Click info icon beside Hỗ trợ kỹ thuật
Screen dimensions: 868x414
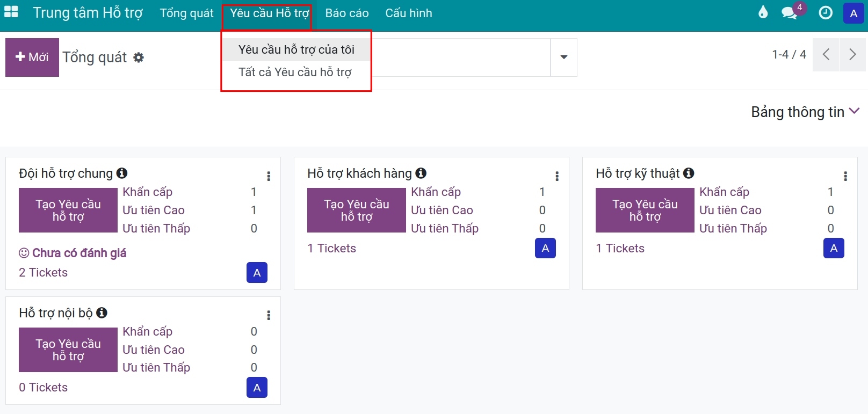point(689,173)
